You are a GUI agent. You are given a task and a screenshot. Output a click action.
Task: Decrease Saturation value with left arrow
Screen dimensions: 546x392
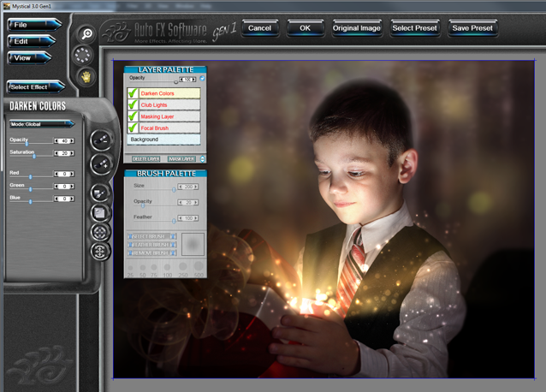pyautogui.click(x=56, y=153)
